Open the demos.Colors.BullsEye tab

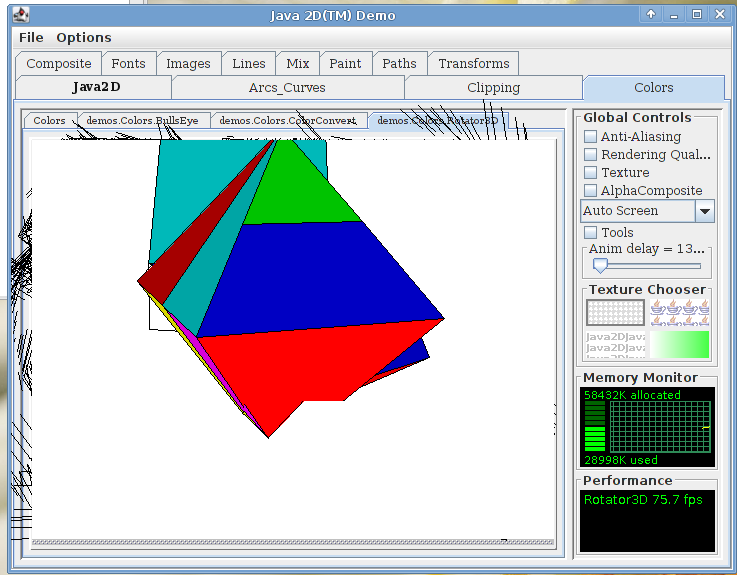point(142,120)
